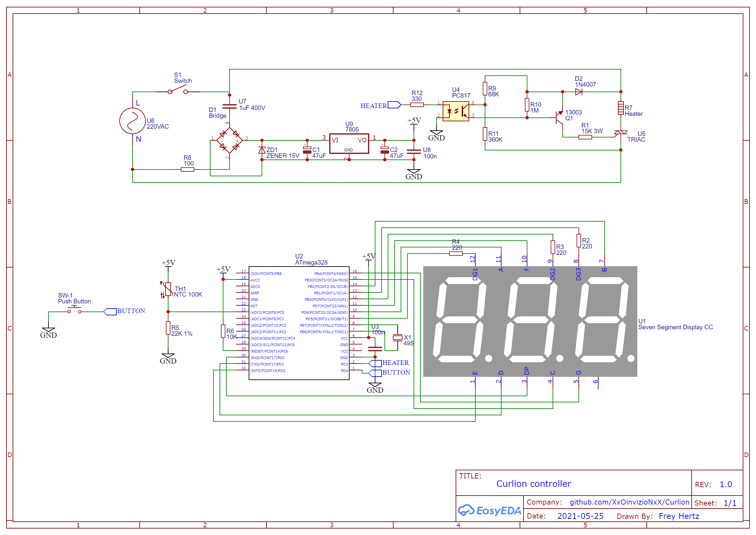Click the R10 1M resistor symbol
Viewport: 756px width, 535px height.
point(527,105)
